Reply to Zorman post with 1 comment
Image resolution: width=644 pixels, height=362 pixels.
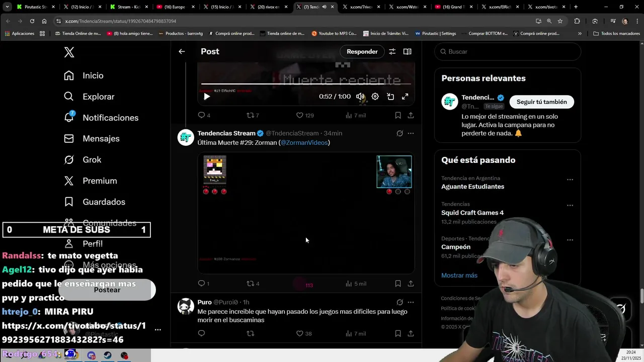pyautogui.click(x=204, y=284)
